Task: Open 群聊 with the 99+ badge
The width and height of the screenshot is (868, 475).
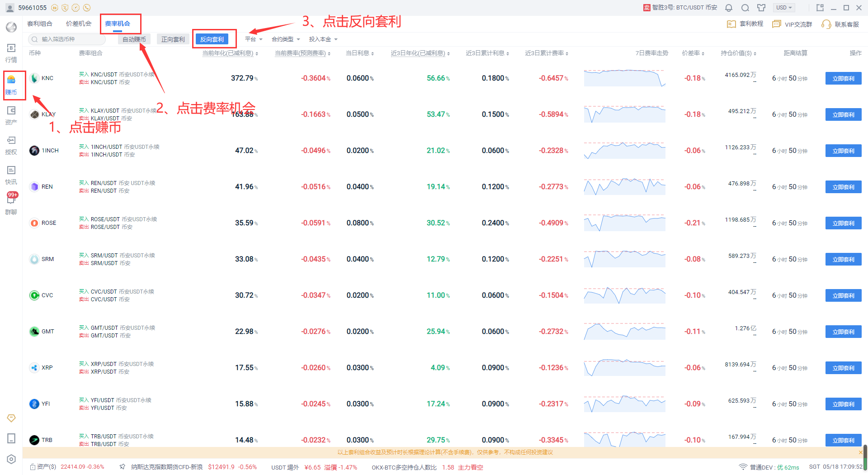Action: [11, 204]
